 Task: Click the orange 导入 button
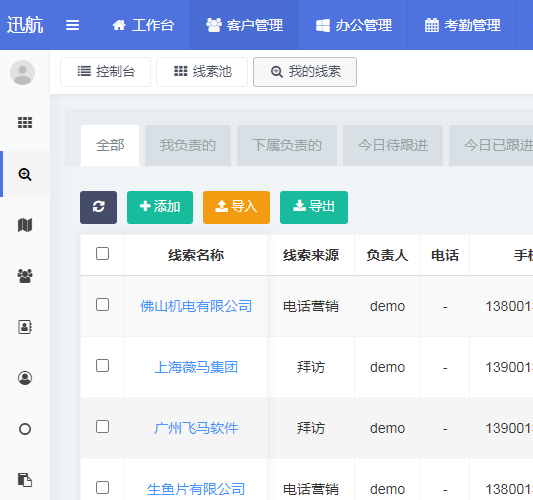[x=237, y=207]
